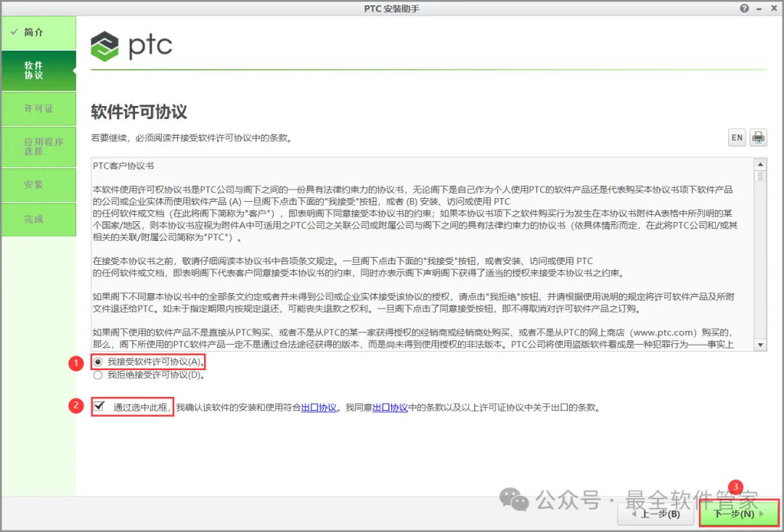The height and width of the screenshot is (532, 784).
Task: Select 我拒绝接受许可协议(D) radio button
Action: click(98, 375)
